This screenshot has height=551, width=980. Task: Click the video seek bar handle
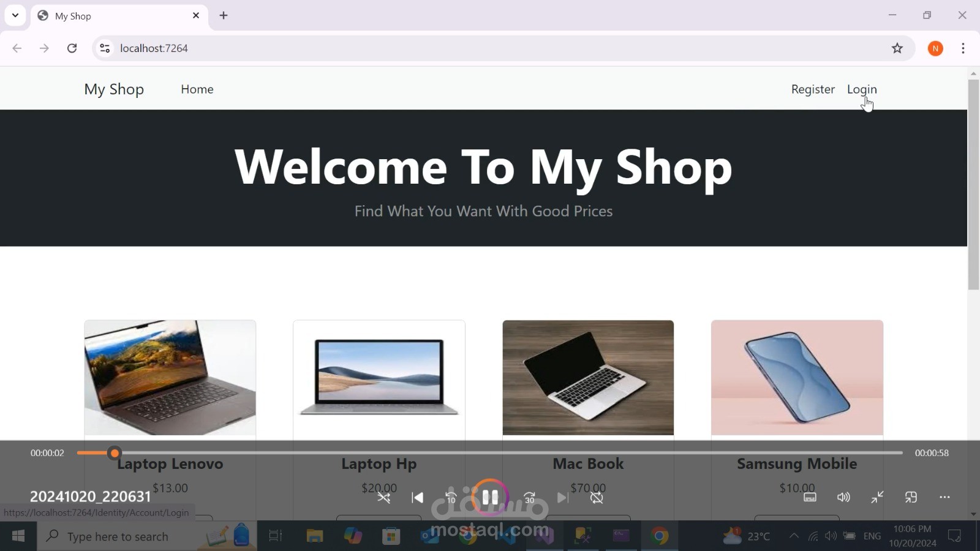[115, 453]
